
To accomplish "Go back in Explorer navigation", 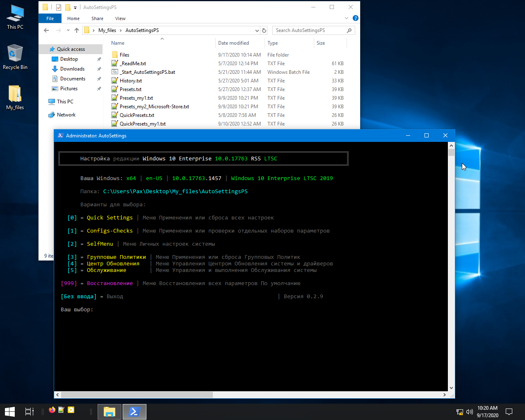I will [46, 30].
